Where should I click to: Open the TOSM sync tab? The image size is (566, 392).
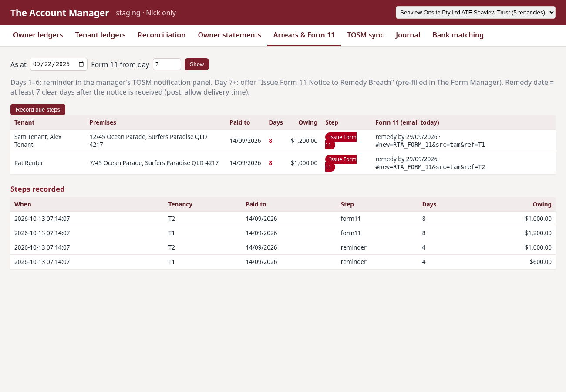(x=365, y=35)
